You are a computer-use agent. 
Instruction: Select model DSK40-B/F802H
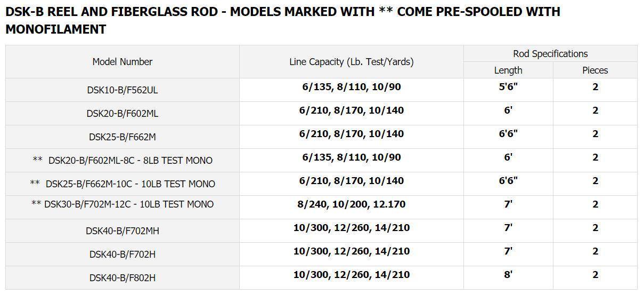(x=122, y=278)
